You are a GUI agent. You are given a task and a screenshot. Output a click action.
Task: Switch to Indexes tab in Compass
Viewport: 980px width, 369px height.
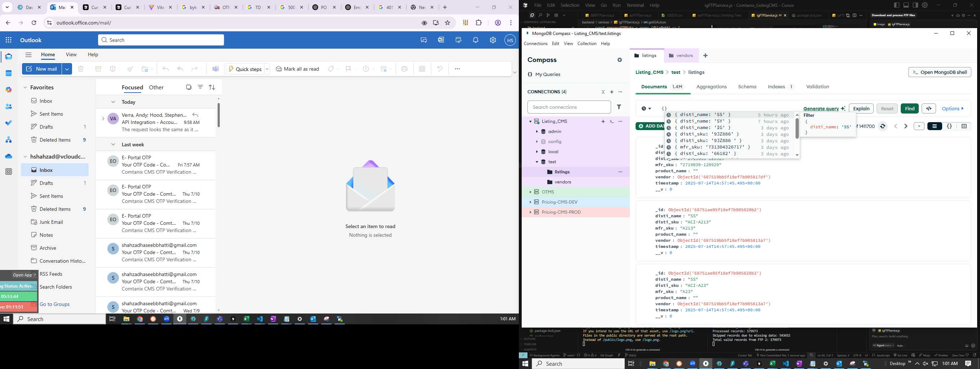[x=780, y=87]
